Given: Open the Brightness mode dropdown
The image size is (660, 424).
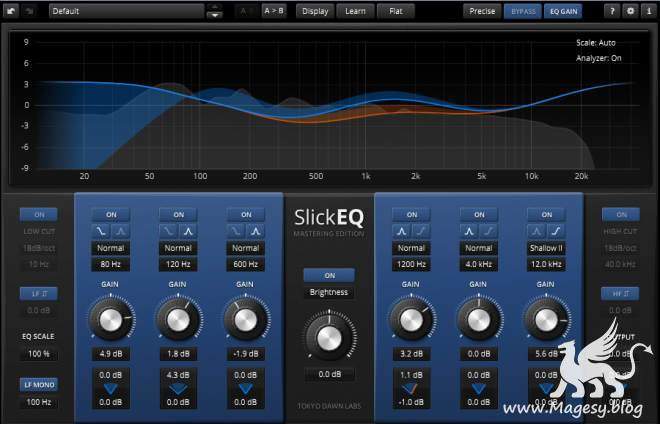Looking at the screenshot, I should tap(329, 292).
